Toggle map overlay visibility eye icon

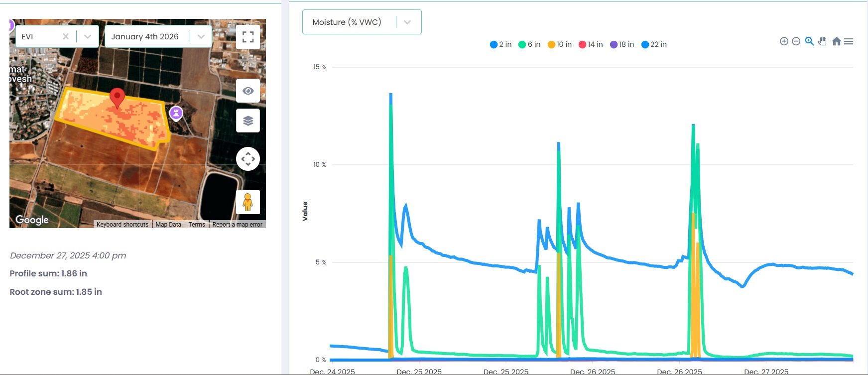pyautogui.click(x=248, y=91)
